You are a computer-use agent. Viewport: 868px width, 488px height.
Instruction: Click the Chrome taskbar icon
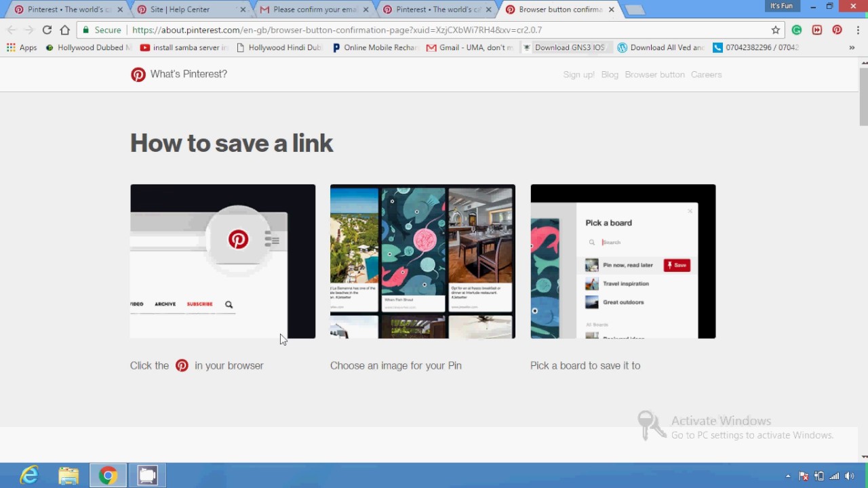pyautogui.click(x=108, y=476)
